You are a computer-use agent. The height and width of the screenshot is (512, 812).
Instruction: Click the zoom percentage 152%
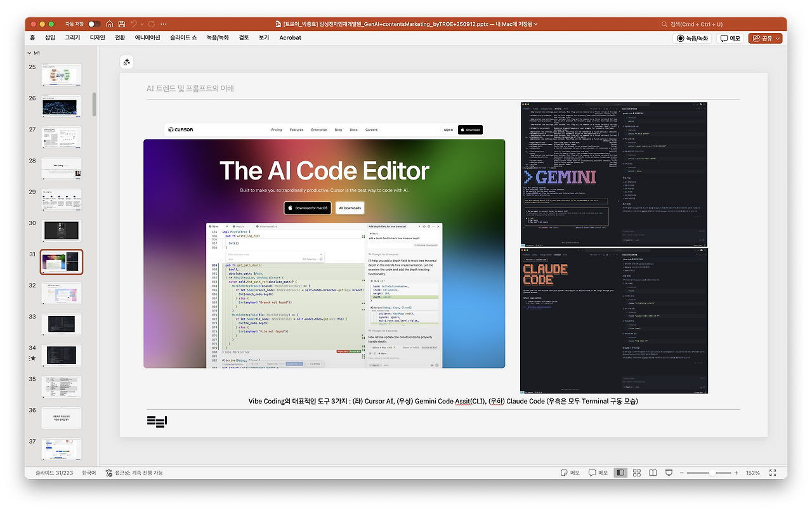pyautogui.click(x=753, y=473)
